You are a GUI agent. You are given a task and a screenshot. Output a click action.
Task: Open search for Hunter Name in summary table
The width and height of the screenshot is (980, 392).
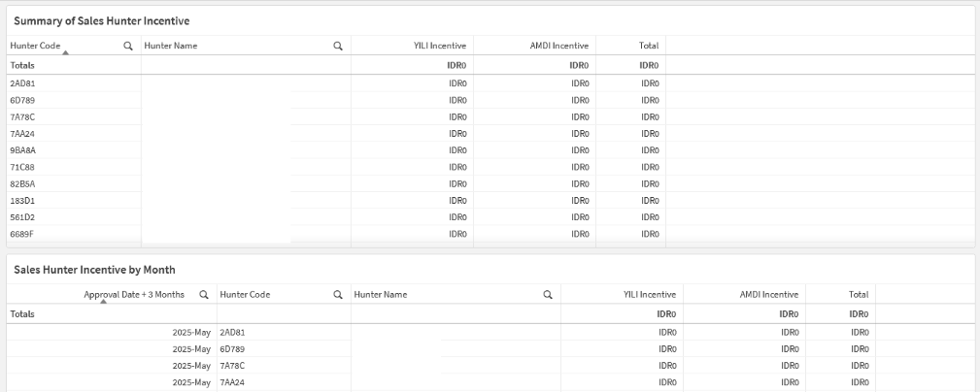[x=338, y=46]
